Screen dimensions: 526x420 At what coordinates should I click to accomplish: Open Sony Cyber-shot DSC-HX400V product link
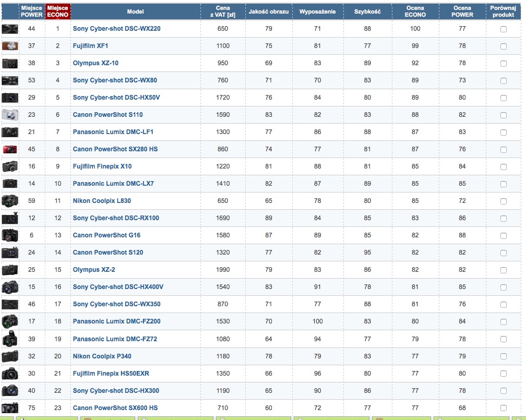(x=118, y=287)
